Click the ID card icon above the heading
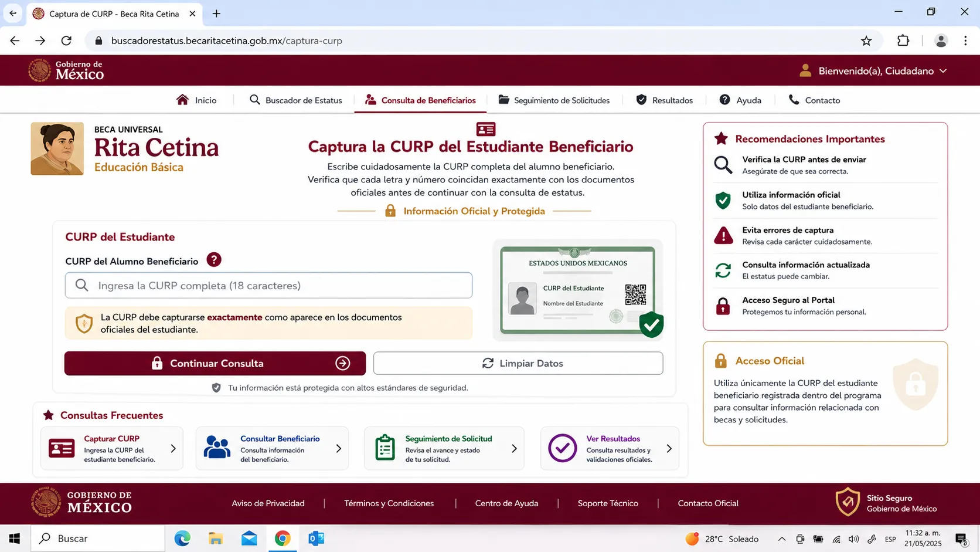 click(486, 129)
